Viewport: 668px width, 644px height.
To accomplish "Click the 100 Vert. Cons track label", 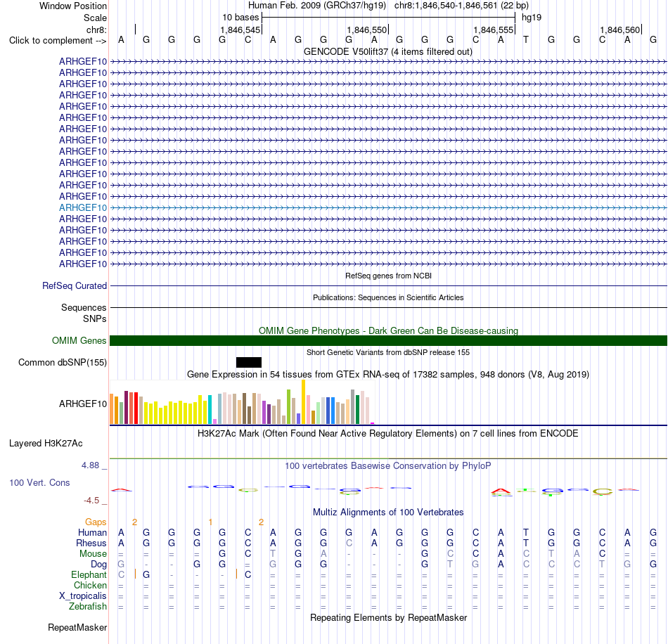I will coord(39,482).
